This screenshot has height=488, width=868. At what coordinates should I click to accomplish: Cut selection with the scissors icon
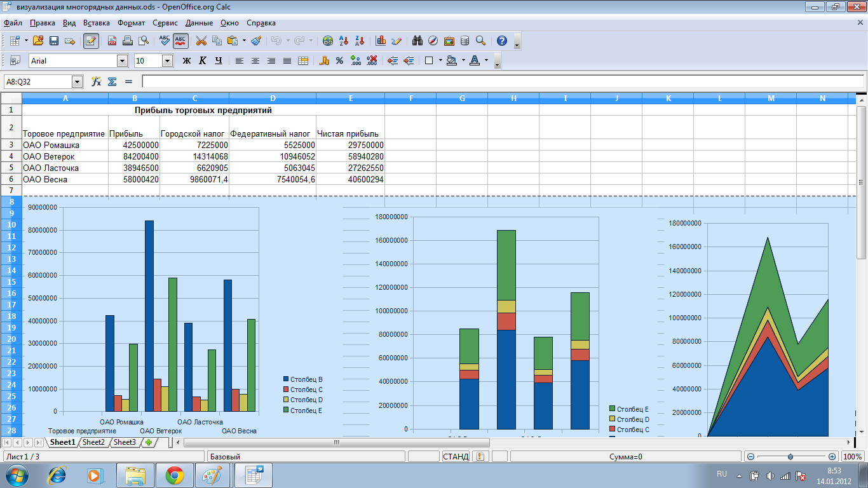[201, 41]
